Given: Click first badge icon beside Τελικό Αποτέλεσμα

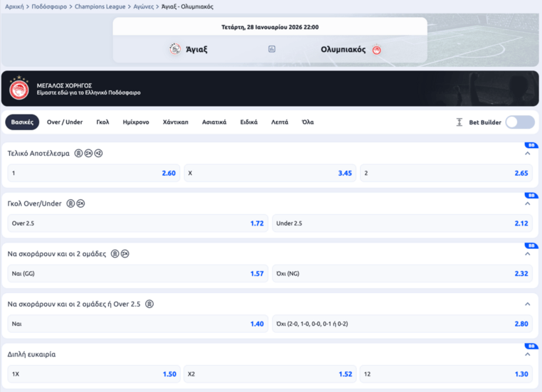Looking at the screenshot, I should (x=78, y=153).
